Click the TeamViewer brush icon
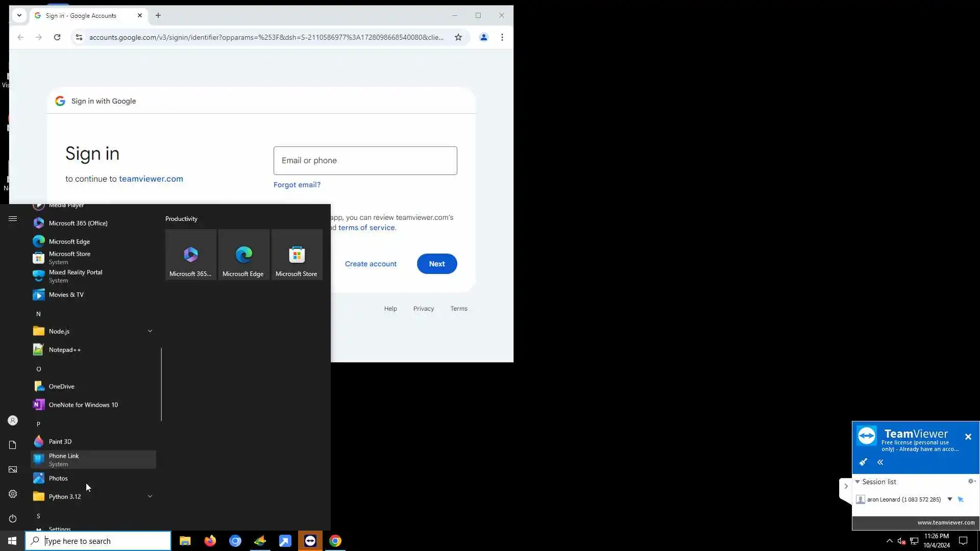This screenshot has height=551, width=980. (863, 462)
